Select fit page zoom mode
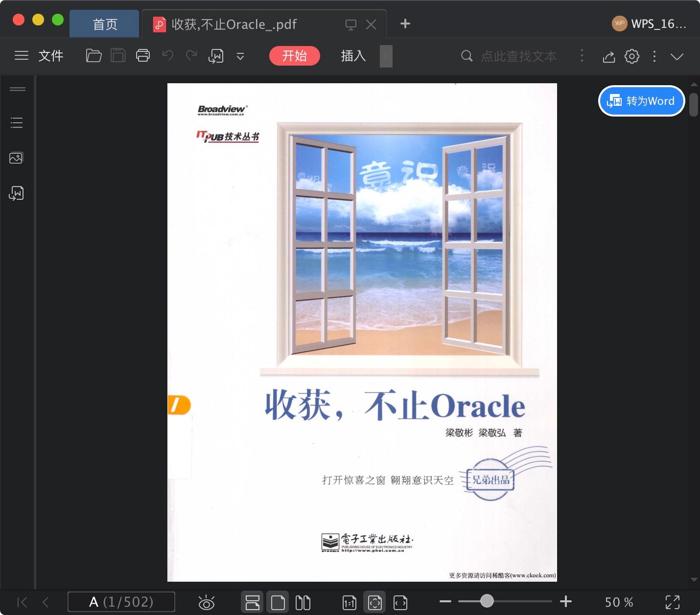The width and height of the screenshot is (700, 615). [x=375, y=602]
